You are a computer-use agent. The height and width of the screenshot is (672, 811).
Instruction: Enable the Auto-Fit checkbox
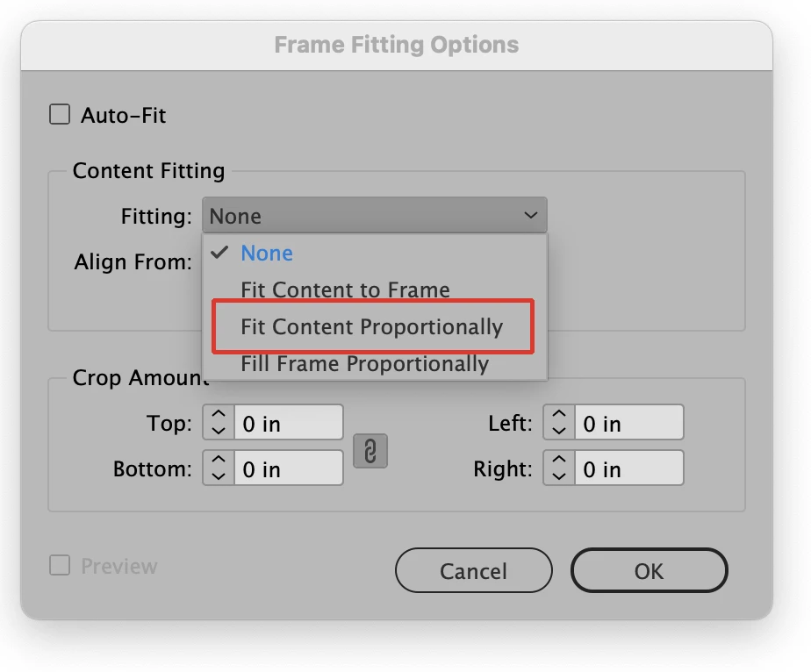pyautogui.click(x=60, y=115)
